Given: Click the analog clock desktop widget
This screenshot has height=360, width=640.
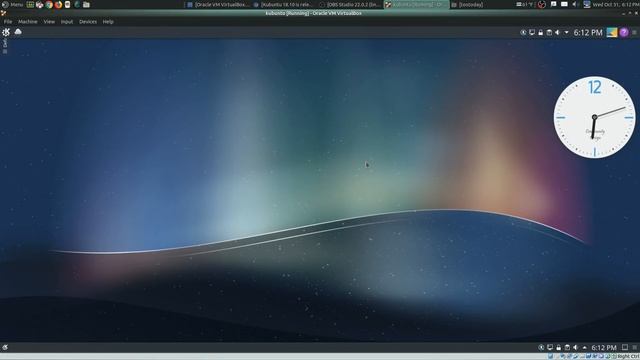Looking at the screenshot, I should coord(594,117).
